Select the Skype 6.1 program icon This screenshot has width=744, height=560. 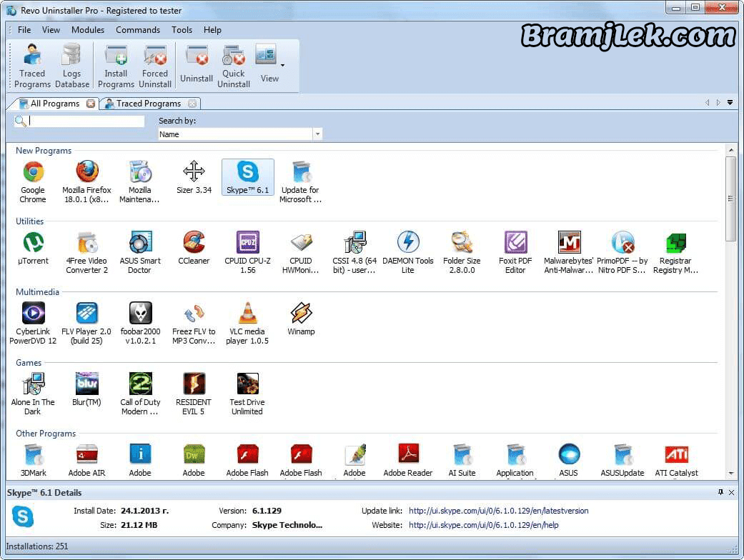(x=248, y=178)
